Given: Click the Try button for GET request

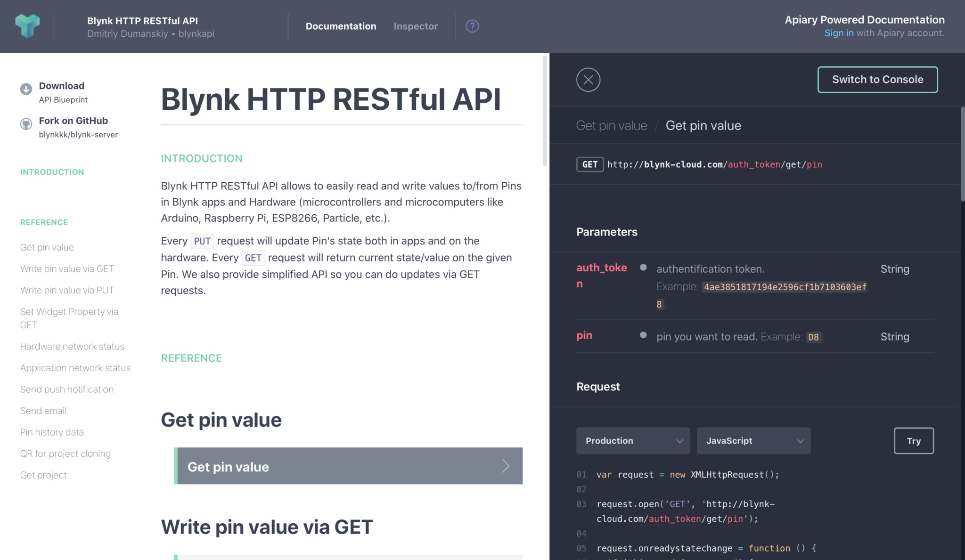Looking at the screenshot, I should pos(914,440).
